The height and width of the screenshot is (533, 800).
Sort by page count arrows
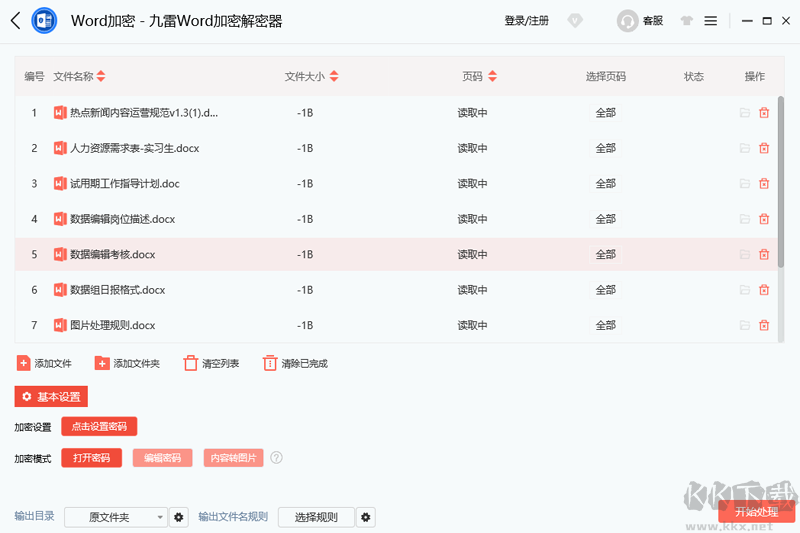point(492,76)
